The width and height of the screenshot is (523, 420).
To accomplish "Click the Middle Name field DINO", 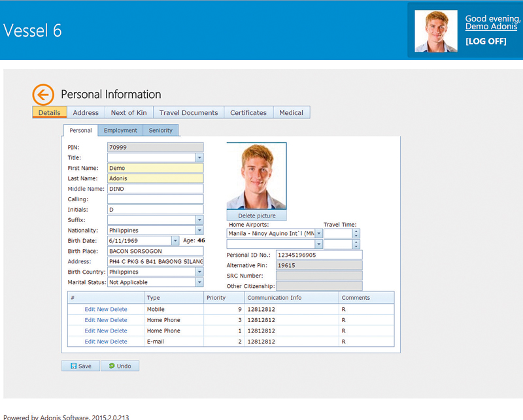I will tap(156, 189).
